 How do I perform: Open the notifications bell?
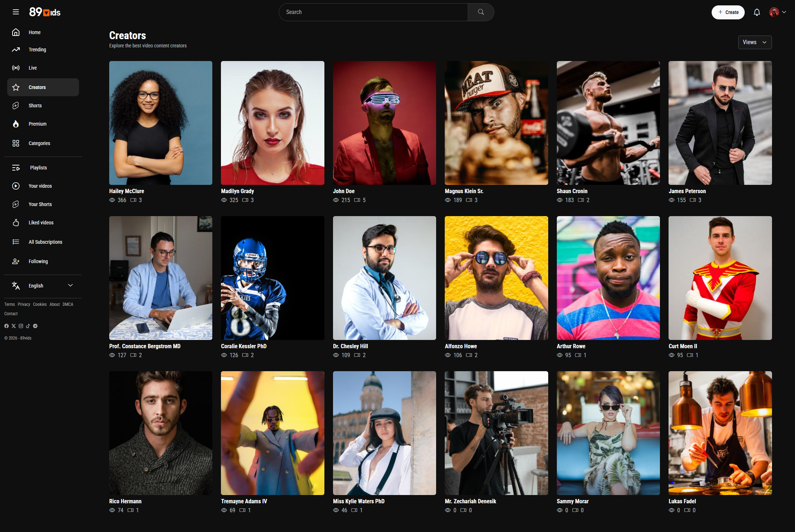click(x=757, y=12)
